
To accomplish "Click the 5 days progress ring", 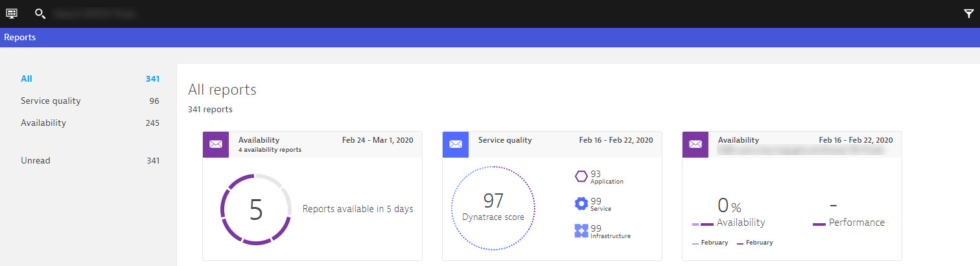I will 256,209.
